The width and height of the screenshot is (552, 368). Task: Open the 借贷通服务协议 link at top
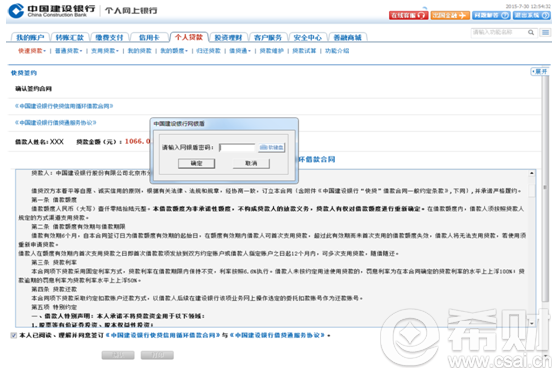pos(56,123)
